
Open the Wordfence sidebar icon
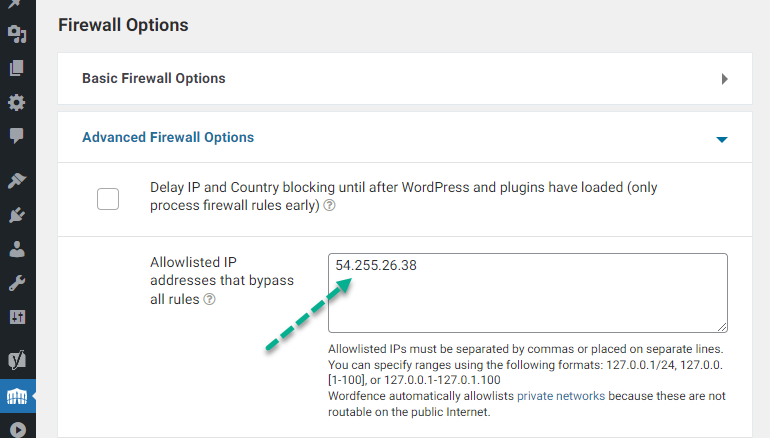(x=17, y=396)
